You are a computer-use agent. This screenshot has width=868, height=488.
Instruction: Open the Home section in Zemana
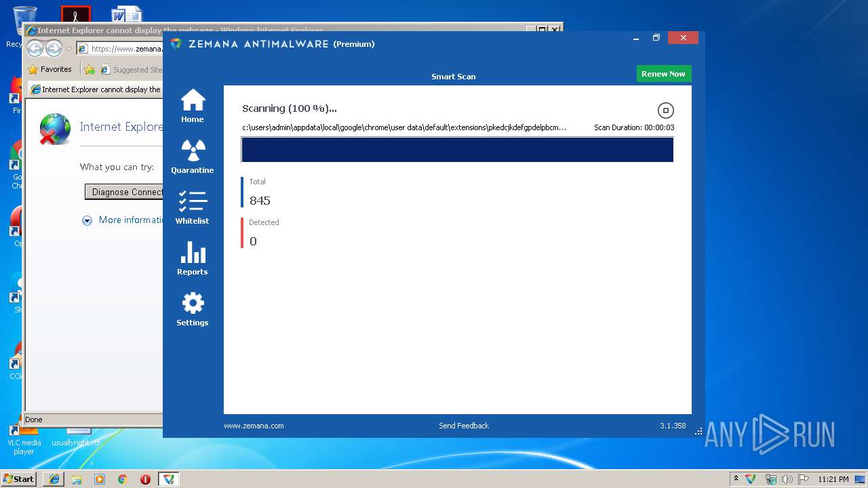193,106
